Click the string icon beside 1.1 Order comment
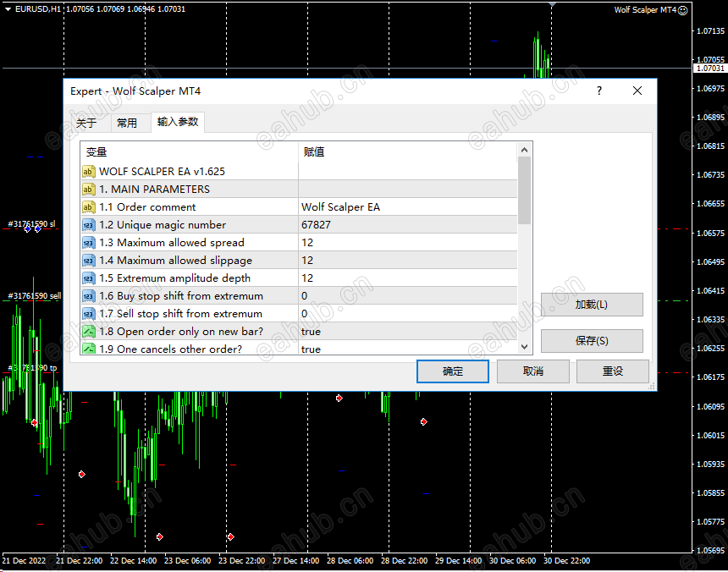The image size is (728, 572). coord(88,207)
